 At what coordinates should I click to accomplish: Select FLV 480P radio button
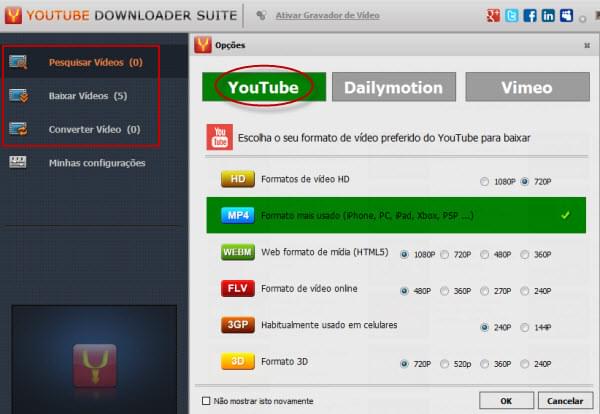tap(404, 291)
